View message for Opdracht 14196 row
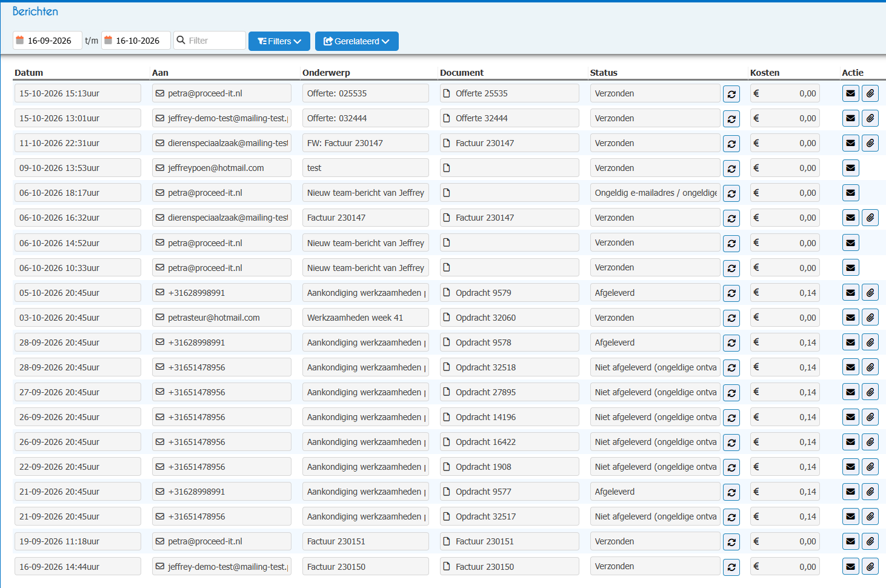The height and width of the screenshot is (588, 886). pos(851,417)
